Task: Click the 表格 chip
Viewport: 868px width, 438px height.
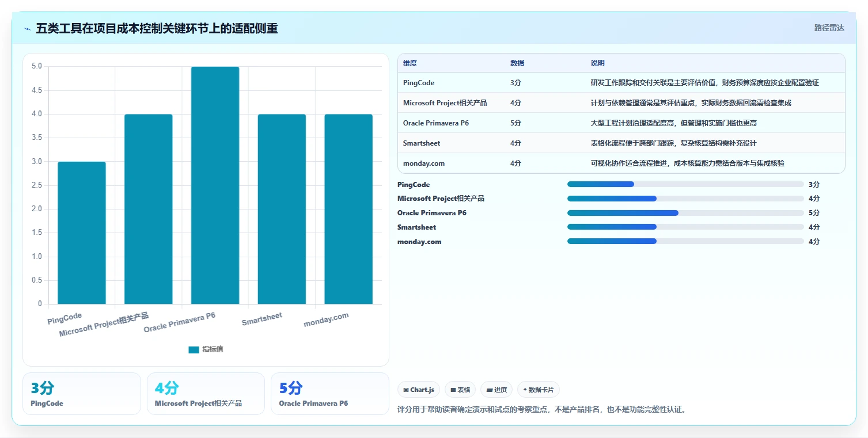Action: tap(460, 390)
